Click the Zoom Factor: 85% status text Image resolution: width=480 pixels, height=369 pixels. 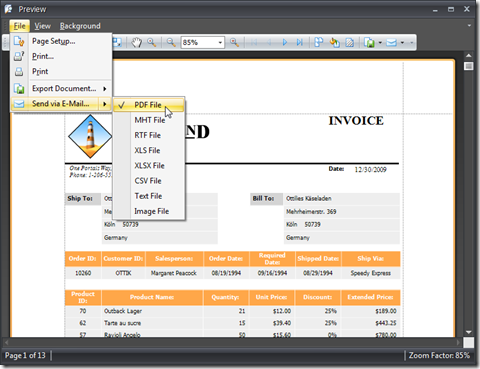(x=439, y=355)
